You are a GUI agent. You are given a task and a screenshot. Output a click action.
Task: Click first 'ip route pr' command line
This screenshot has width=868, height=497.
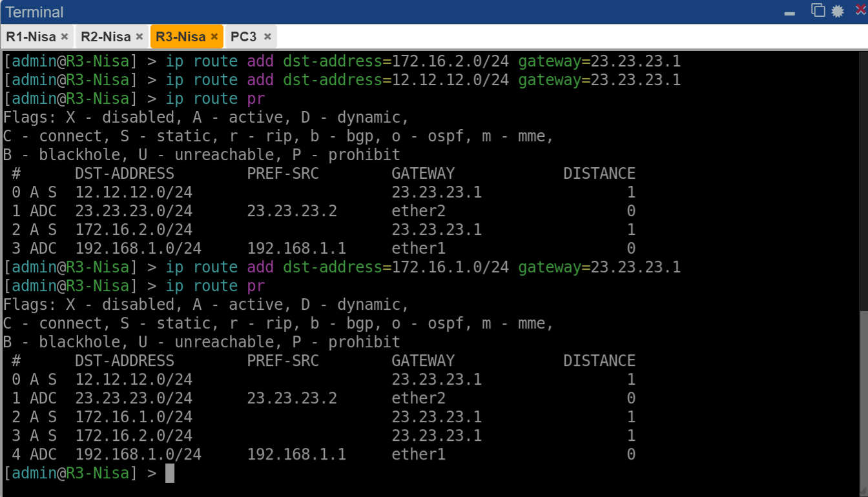[x=215, y=99]
